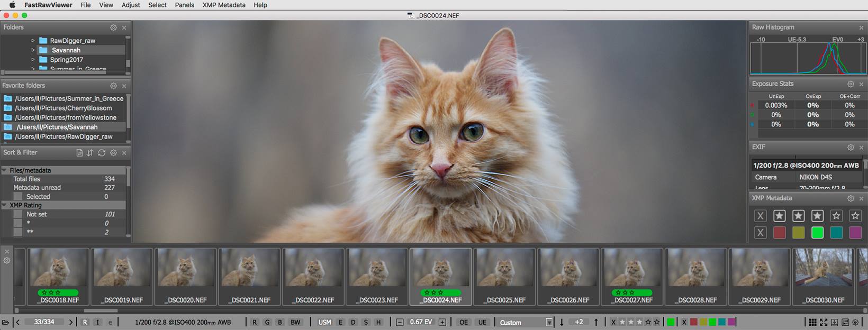
Task: Open the Select menu
Action: pyautogui.click(x=157, y=5)
